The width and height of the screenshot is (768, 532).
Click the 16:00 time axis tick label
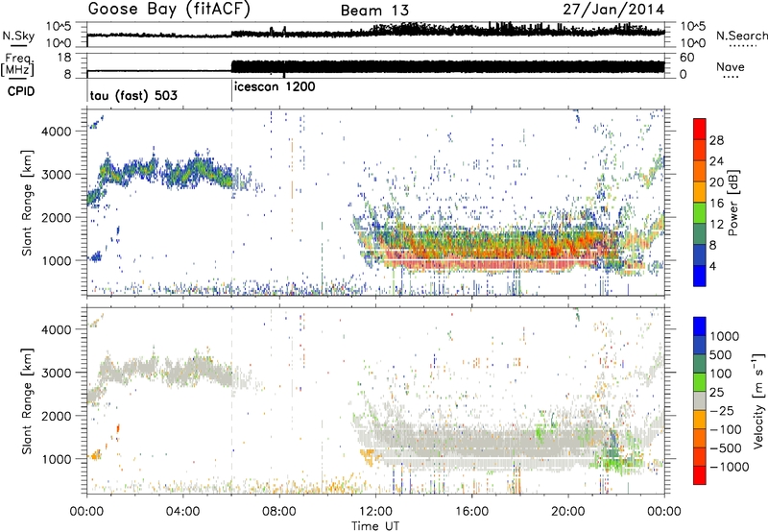[x=471, y=512]
